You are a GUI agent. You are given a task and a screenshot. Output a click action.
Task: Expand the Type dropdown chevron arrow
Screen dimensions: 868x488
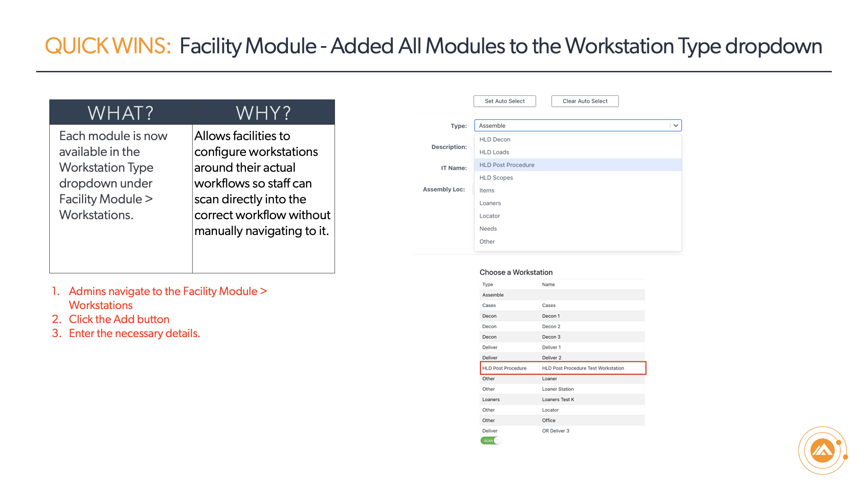pyautogui.click(x=675, y=126)
